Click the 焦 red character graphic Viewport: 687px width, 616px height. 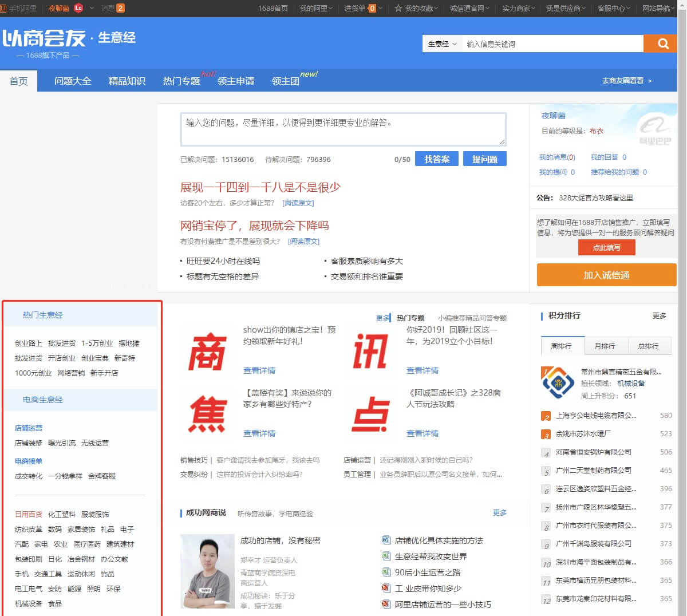pos(207,414)
